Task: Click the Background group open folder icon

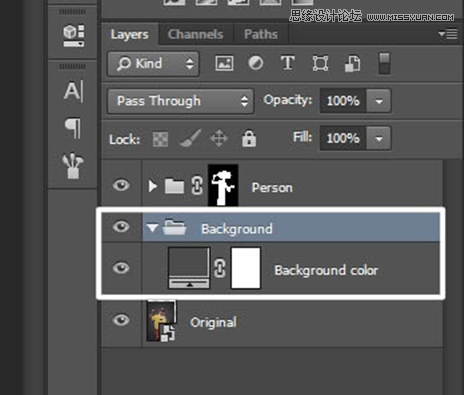Action: 174,227
